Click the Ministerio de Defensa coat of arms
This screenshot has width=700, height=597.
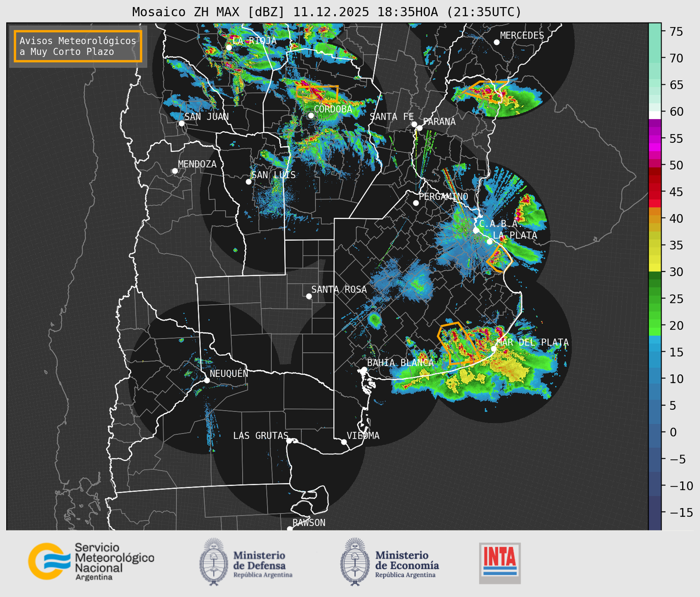pos(214,562)
